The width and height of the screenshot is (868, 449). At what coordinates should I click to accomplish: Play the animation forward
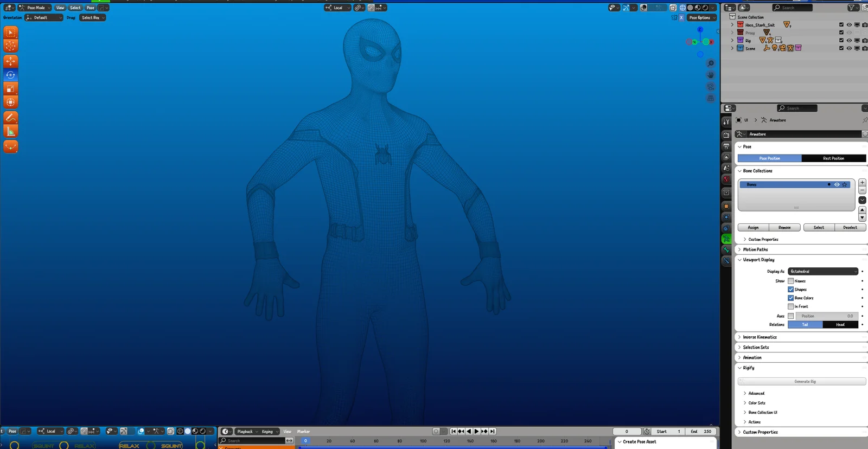point(476,432)
